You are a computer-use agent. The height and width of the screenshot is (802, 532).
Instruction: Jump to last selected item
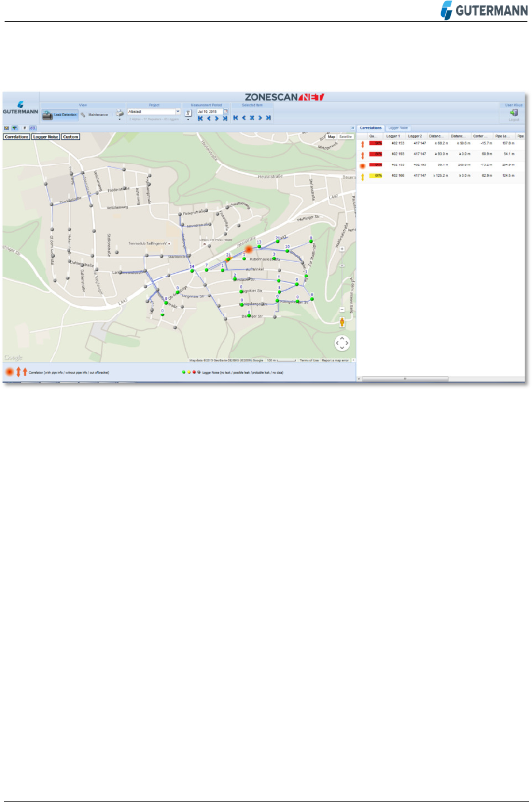pos(268,117)
